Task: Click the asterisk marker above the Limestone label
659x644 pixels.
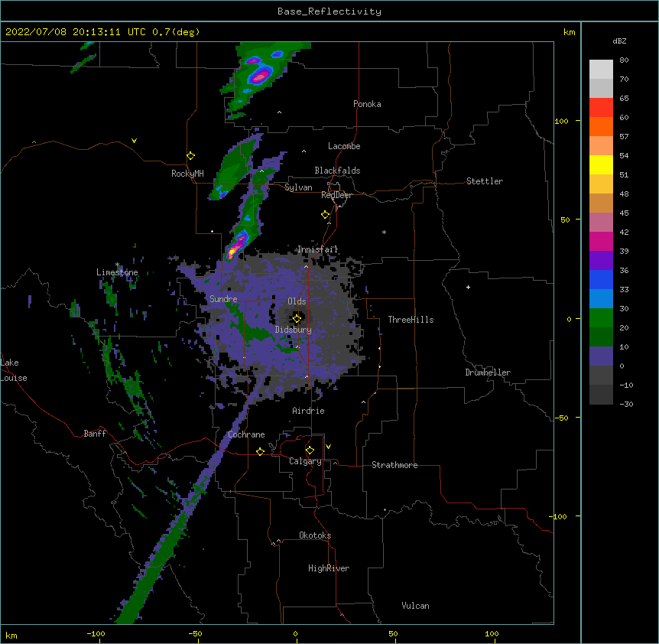Action: [x=117, y=265]
